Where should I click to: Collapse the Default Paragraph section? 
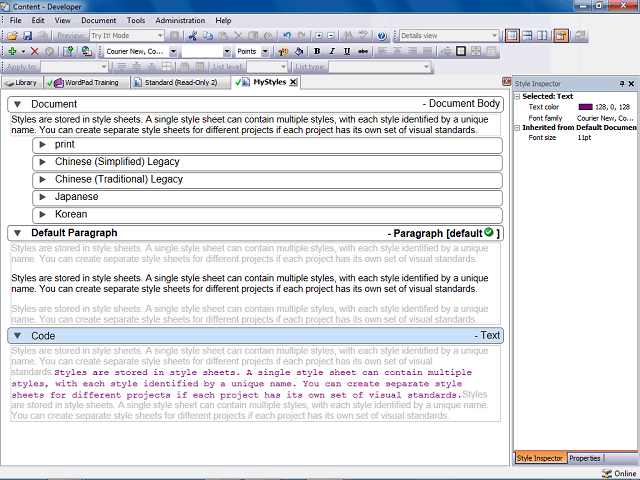18,233
